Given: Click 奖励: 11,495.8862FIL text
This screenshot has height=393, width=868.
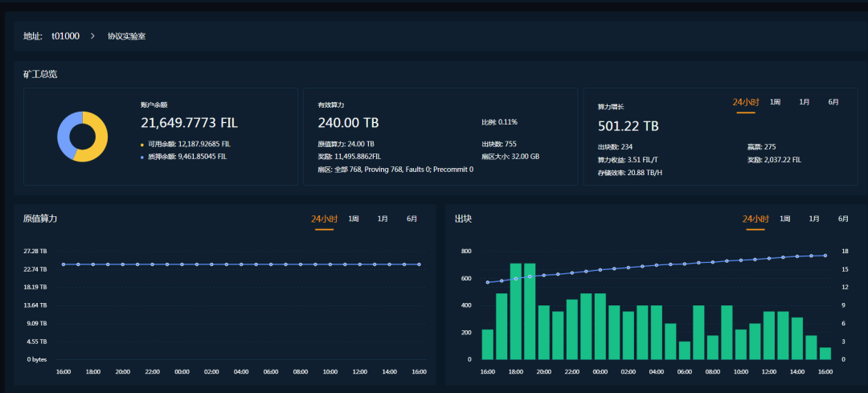Looking at the screenshot, I should [x=350, y=157].
